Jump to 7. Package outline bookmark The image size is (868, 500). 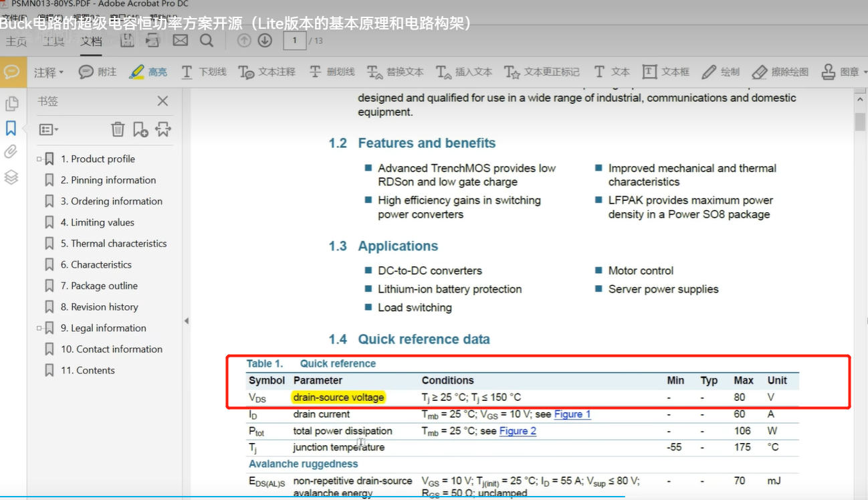pos(99,285)
